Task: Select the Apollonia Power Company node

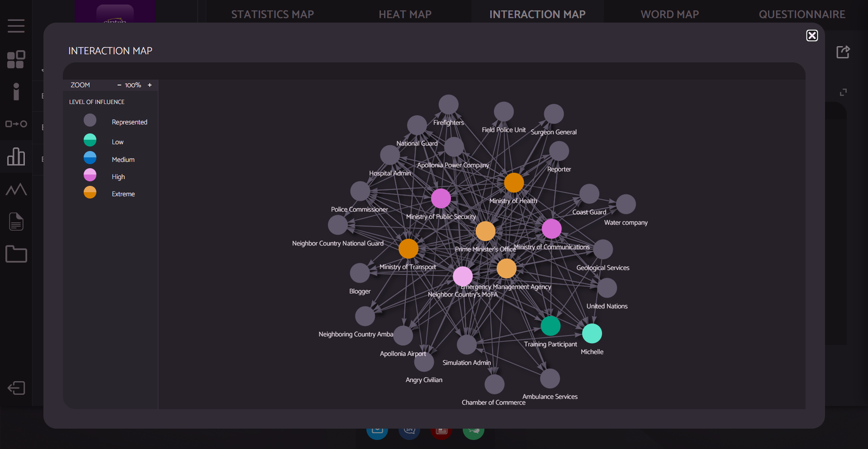Action: (x=454, y=147)
